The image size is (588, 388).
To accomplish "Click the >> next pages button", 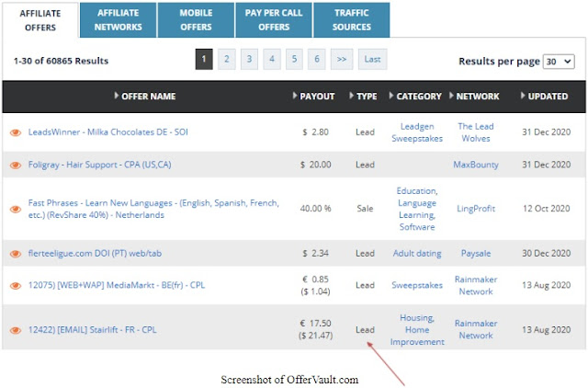I will click(342, 59).
